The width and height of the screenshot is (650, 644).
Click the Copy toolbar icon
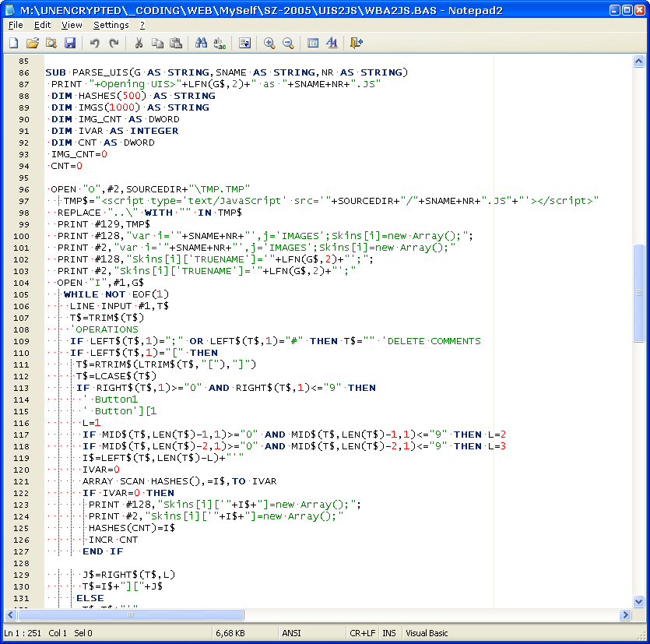coord(157,43)
